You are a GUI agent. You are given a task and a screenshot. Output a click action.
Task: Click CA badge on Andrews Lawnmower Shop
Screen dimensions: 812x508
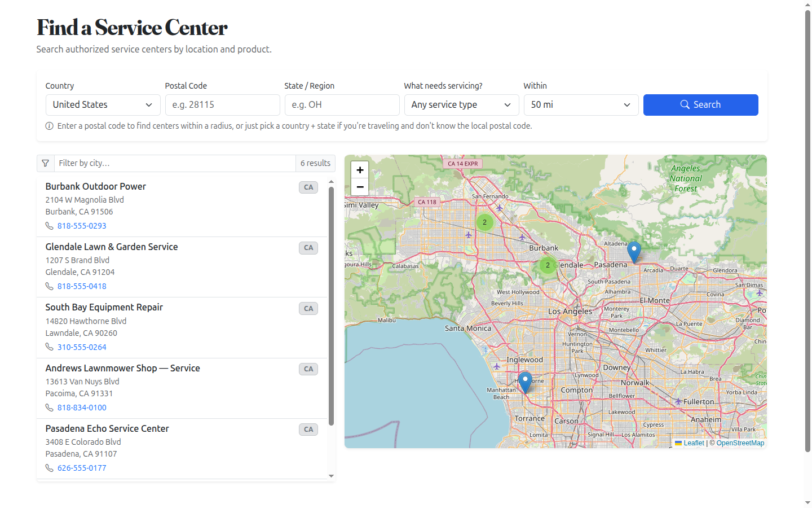pos(308,369)
